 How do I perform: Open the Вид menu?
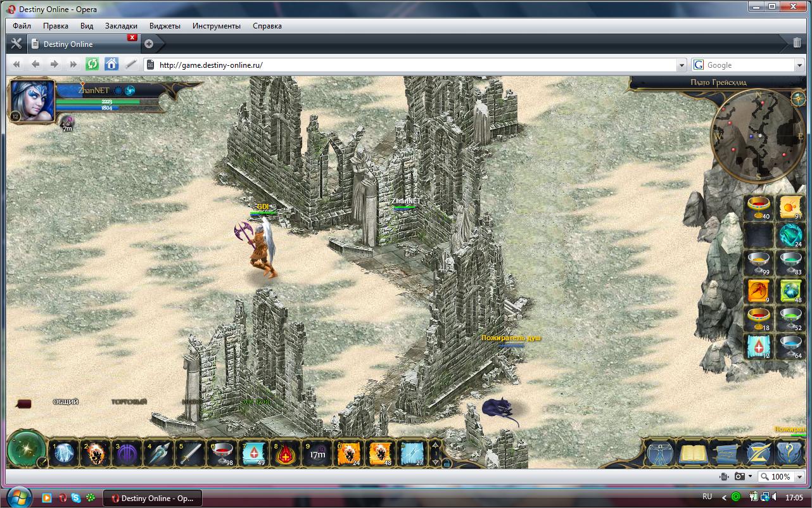[87, 26]
